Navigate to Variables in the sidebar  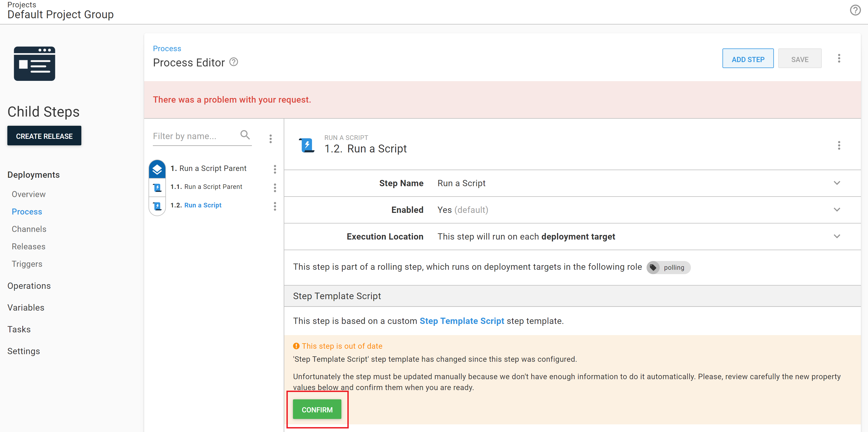tap(26, 307)
